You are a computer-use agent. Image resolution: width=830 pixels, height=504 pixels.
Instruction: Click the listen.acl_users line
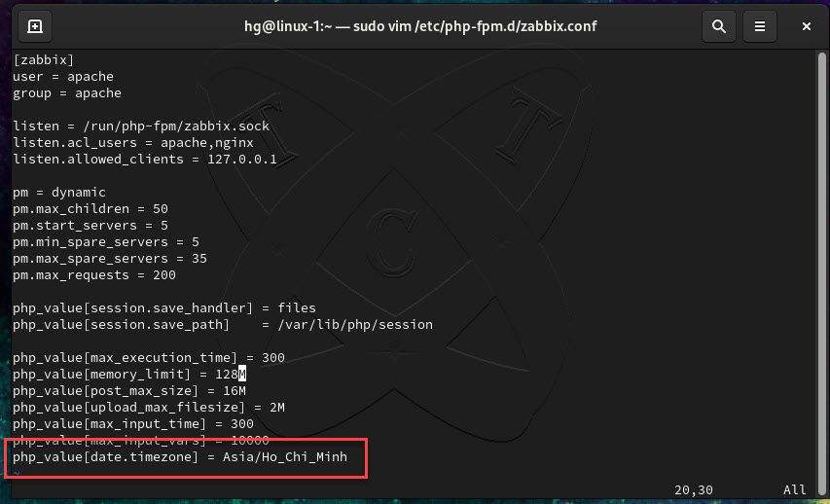tap(133, 142)
